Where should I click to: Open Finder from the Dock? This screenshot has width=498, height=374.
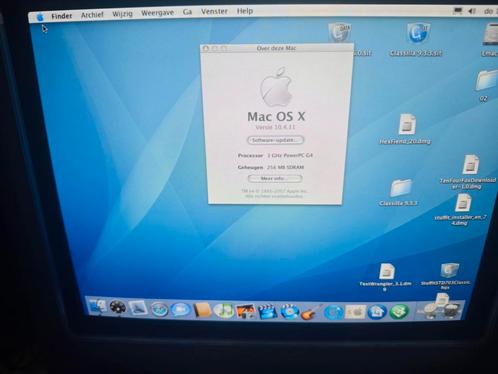(x=97, y=307)
